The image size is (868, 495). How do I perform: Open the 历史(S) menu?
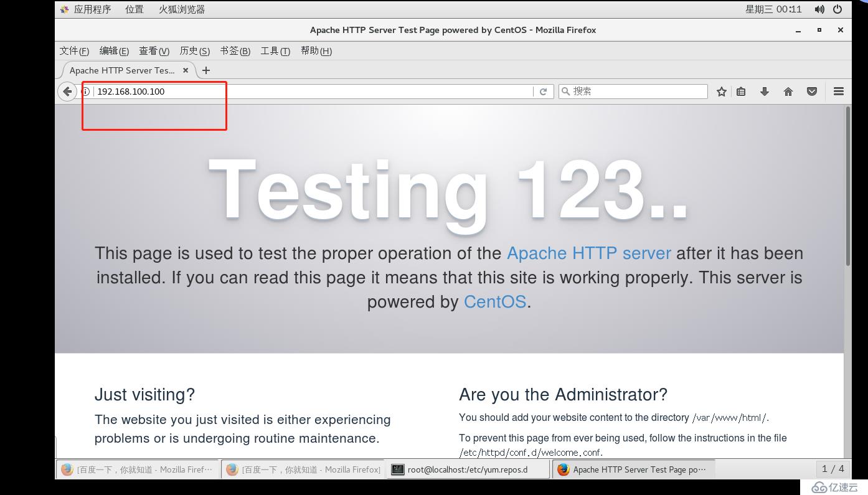194,51
